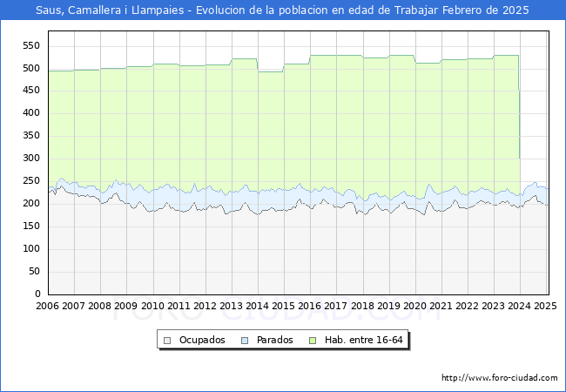Click the Parados legend color swatch
This screenshot has width=566, height=392.
pyautogui.click(x=245, y=341)
